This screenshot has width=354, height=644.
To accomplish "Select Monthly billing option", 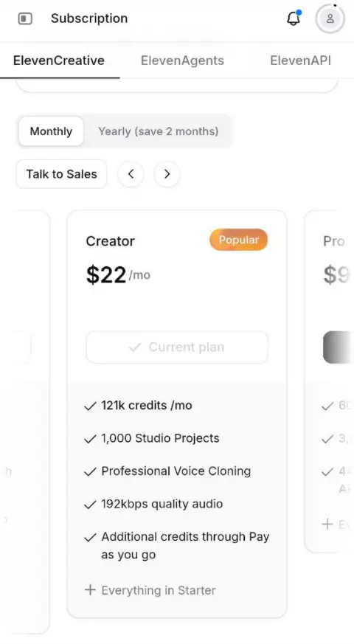I will coord(51,131).
